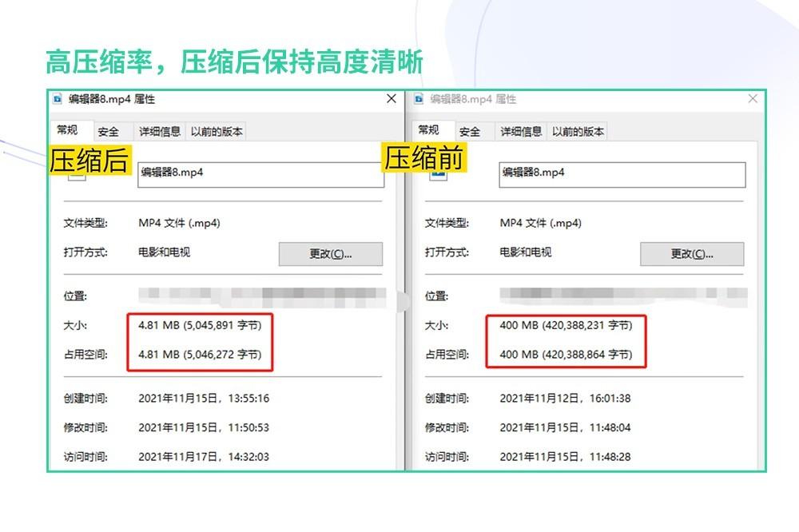Screen dimensions: 799x532
Task: Click the 大小 label in the left window
Action: [75, 325]
